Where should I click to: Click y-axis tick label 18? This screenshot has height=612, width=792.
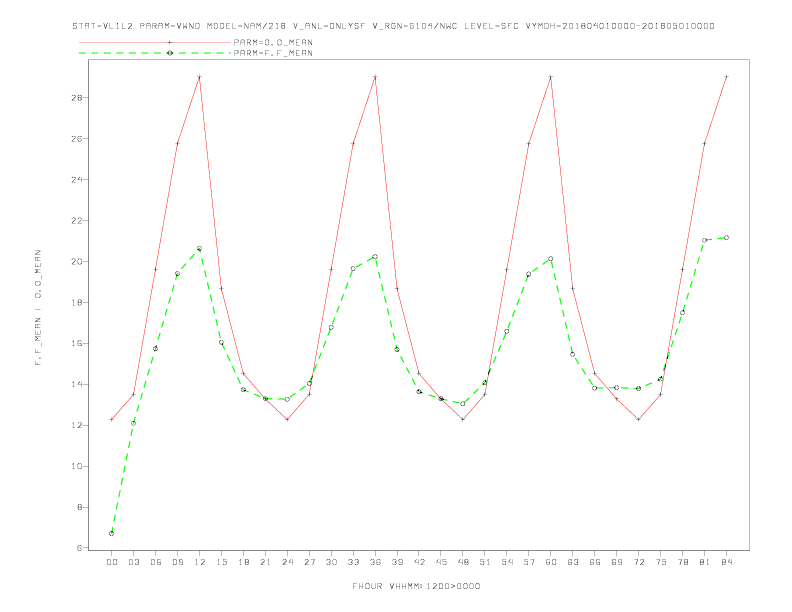coord(76,302)
